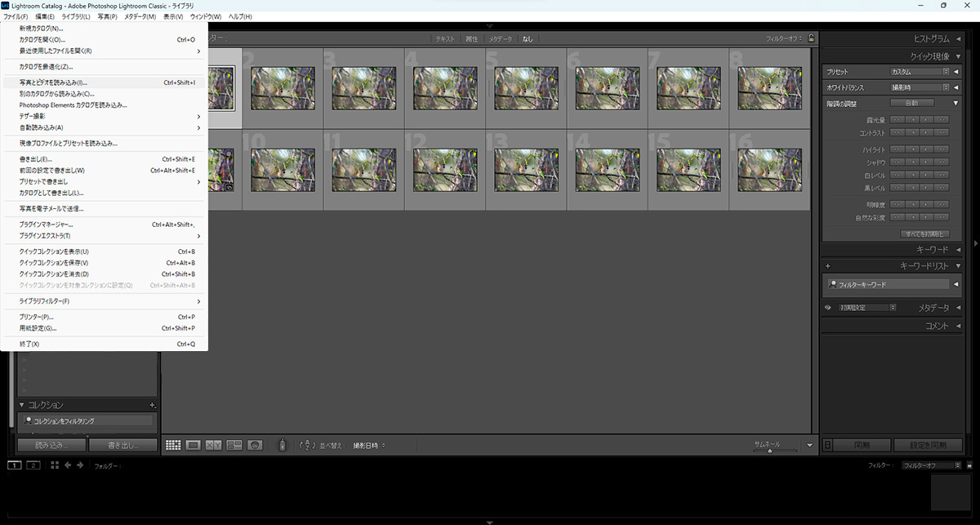Image resolution: width=980 pixels, height=525 pixels.
Task: Click the sort direction A-Z icon
Action: [308, 445]
